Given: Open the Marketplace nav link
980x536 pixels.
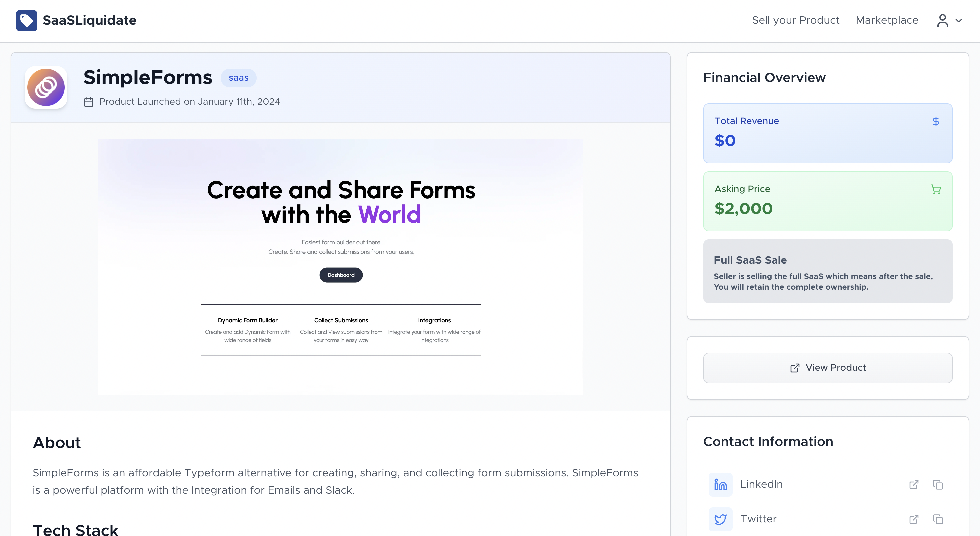Looking at the screenshot, I should click(887, 20).
